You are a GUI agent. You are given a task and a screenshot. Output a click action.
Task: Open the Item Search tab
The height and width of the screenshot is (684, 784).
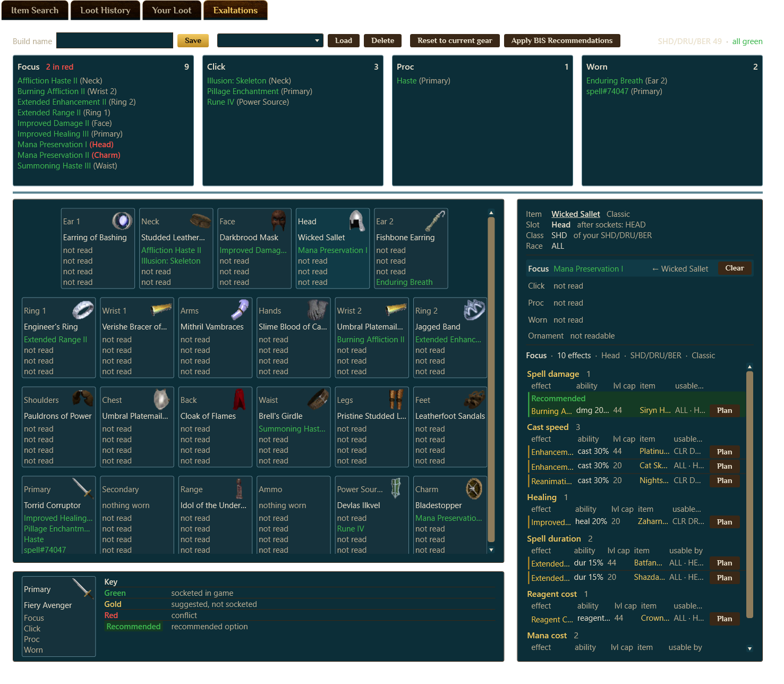pos(35,10)
